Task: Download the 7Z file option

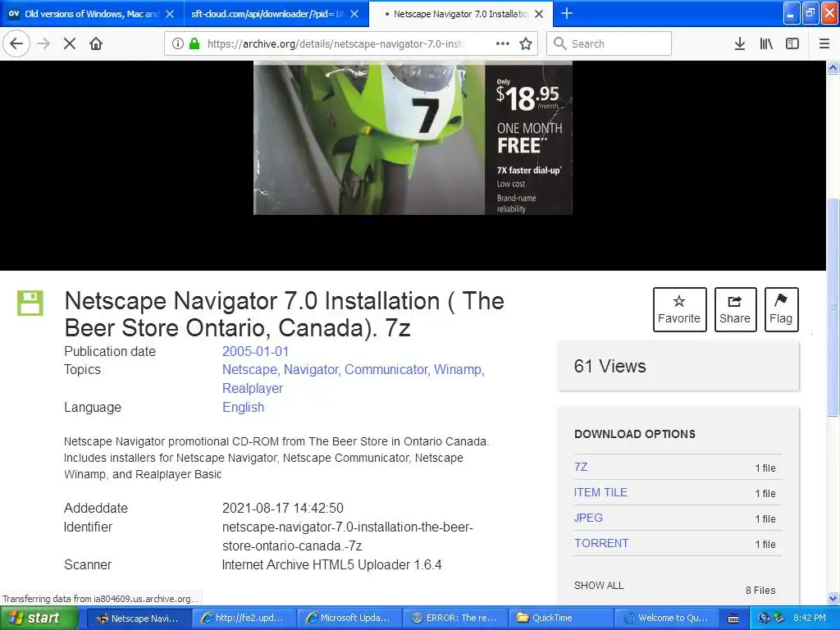Action: (581, 467)
